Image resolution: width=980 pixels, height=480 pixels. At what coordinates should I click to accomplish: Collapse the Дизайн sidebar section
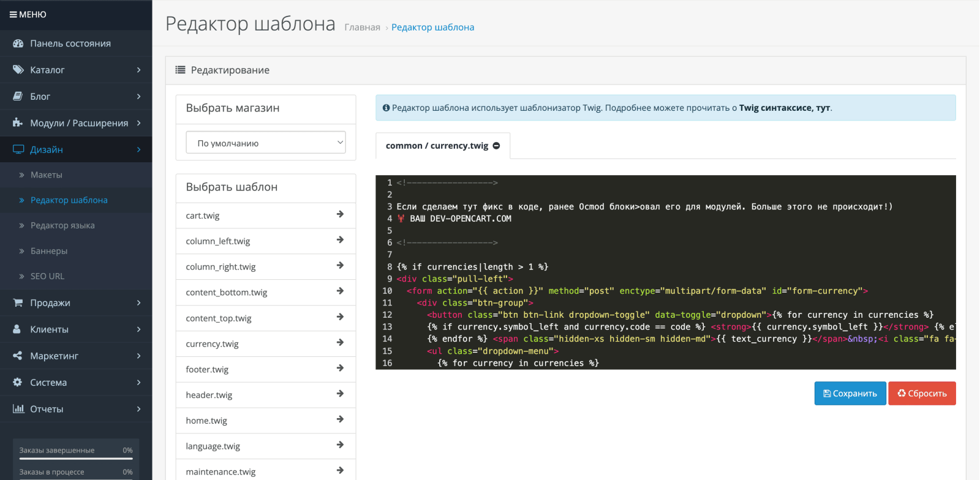[76, 149]
